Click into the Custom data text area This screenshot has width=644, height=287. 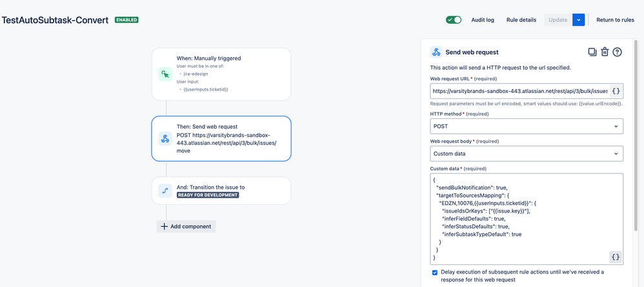[x=527, y=218]
